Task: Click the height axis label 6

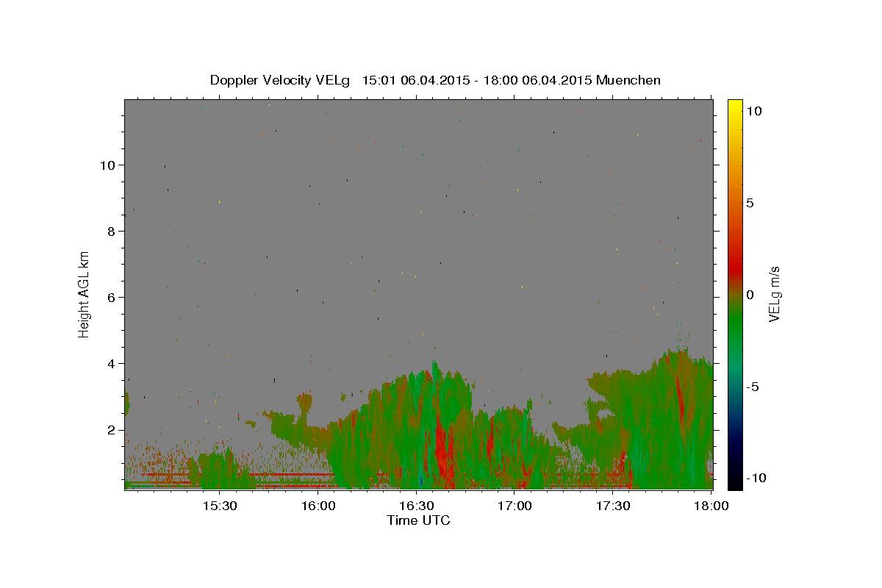Action: 112,298
